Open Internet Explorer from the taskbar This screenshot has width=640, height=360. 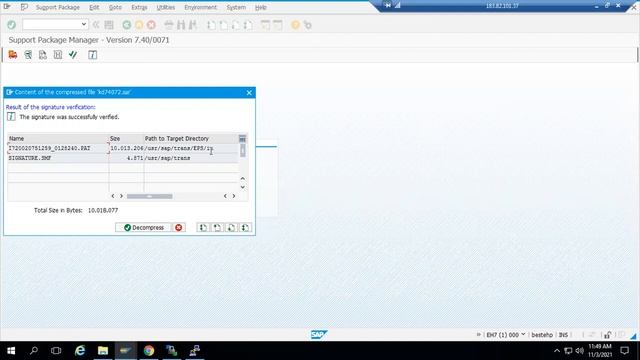tap(80, 351)
